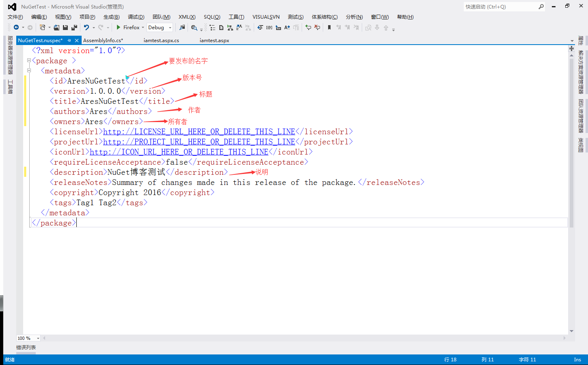Open the 生成(B) menu
Image resolution: width=588 pixels, height=365 pixels.
[x=111, y=17]
